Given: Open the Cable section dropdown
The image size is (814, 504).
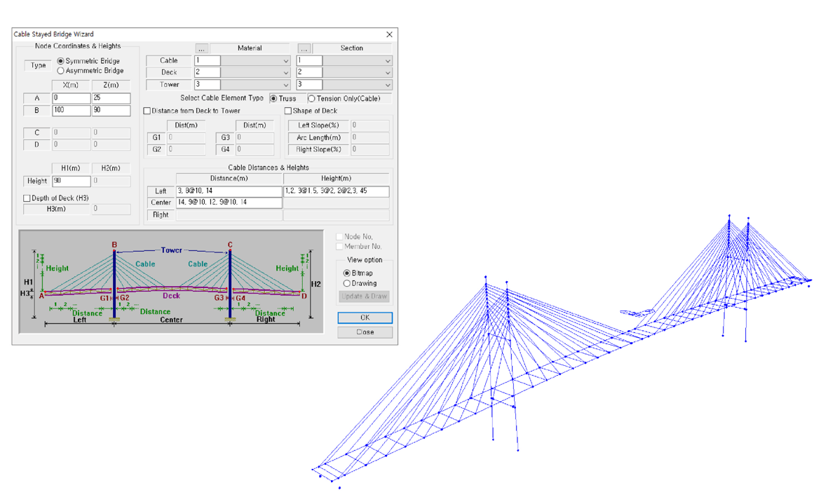Looking at the screenshot, I should pyautogui.click(x=387, y=61).
